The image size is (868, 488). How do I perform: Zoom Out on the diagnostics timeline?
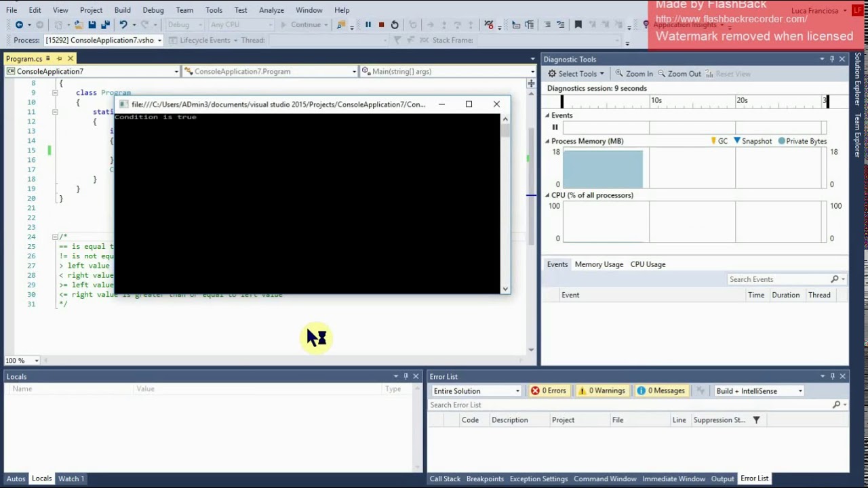[x=679, y=73]
